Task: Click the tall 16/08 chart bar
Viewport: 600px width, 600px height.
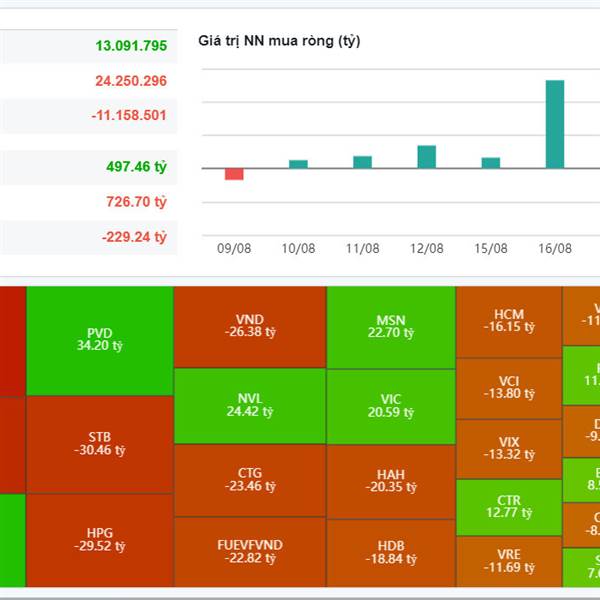Action: 555,124
